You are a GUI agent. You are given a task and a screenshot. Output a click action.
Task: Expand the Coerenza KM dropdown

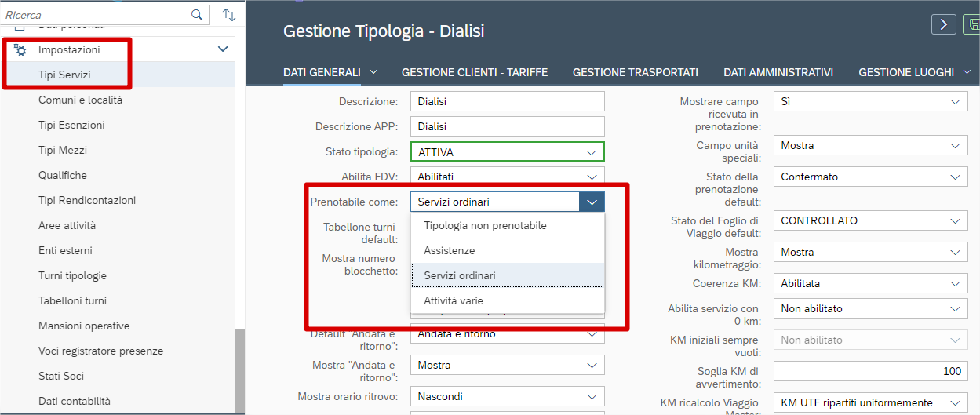tap(954, 283)
